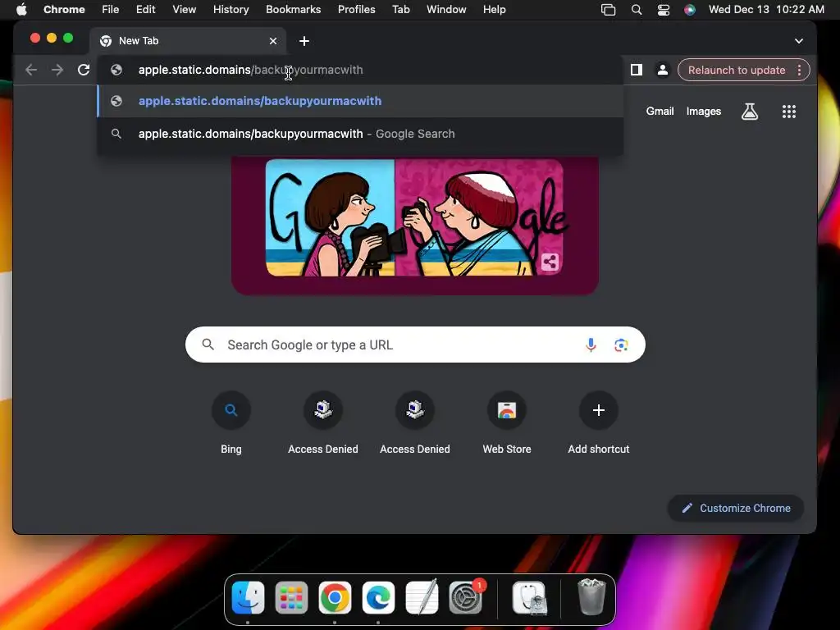Viewport: 840px width, 630px height.
Task: Open Gmail link
Action: click(x=660, y=112)
